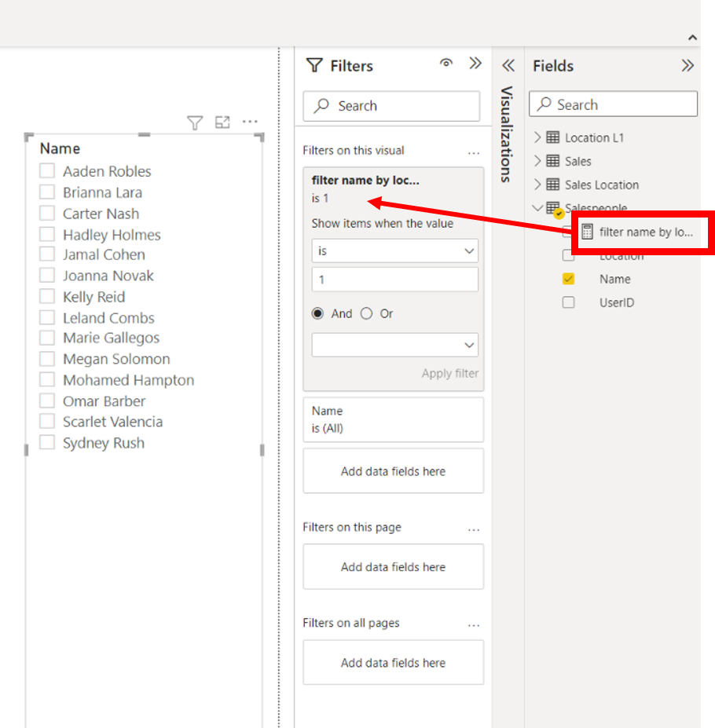This screenshot has width=715, height=728.
Task: Check the Kelly Reid checkbox
Action: pos(47,296)
